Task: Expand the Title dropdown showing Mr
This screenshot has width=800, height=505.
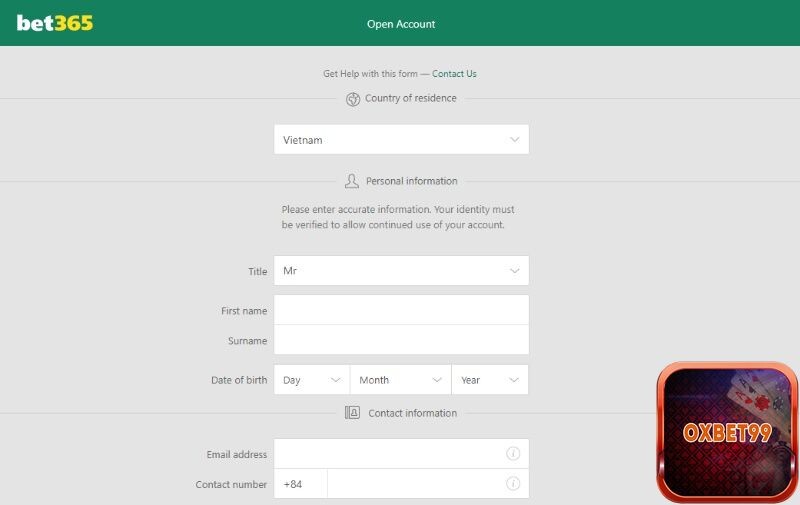Action: click(x=400, y=271)
